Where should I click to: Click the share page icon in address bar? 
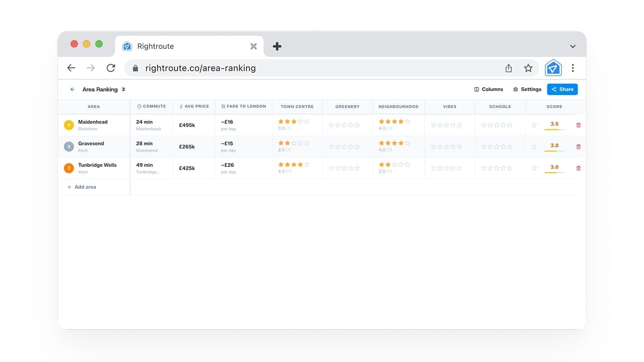509,68
